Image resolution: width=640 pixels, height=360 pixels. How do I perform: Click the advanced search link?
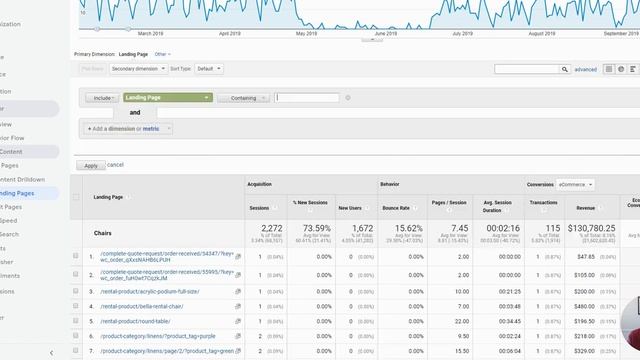[585, 70]
